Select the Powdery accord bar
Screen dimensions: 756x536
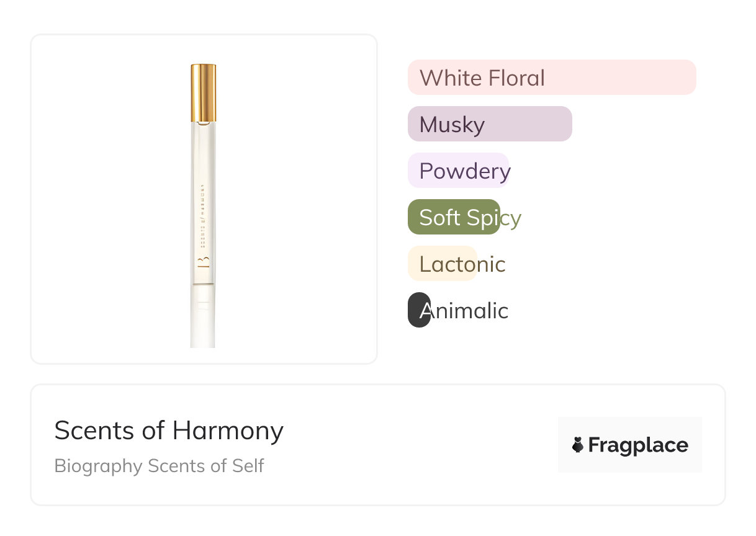458,171
